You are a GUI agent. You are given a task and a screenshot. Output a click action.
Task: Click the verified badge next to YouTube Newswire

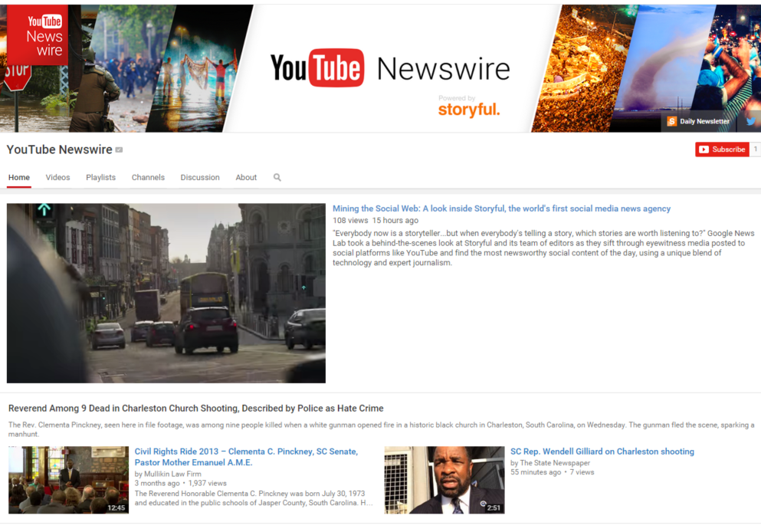coord(119,150)
